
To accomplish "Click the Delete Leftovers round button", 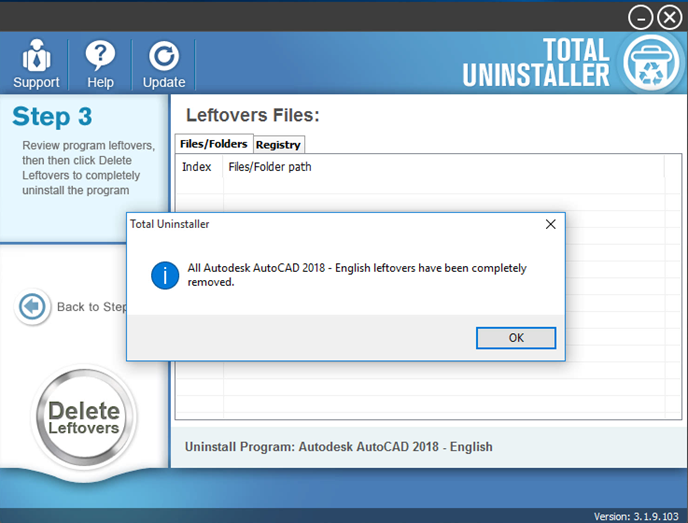I will 84,417.
